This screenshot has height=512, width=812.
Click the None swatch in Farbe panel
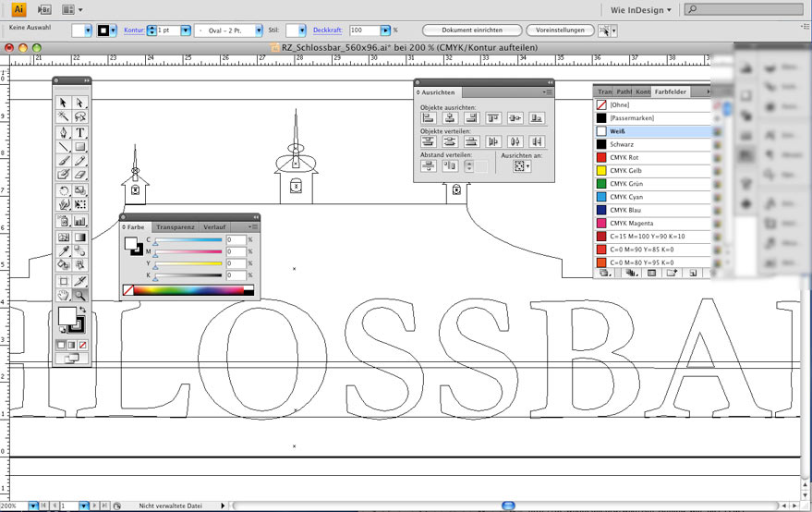tap(128, 290)
